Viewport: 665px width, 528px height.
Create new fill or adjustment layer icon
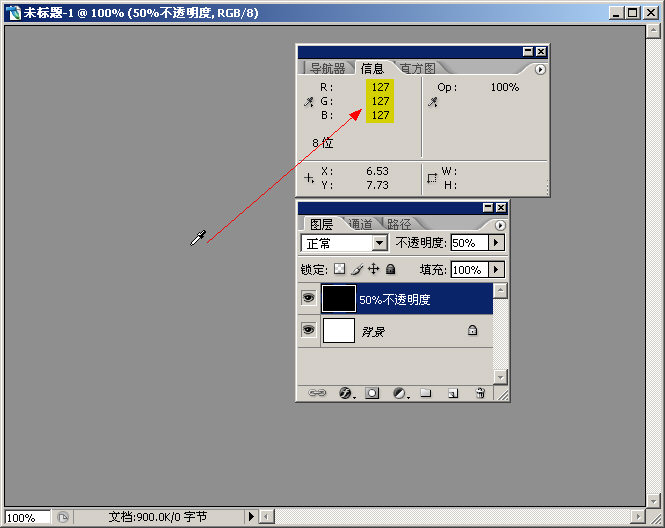pos(400,394)
